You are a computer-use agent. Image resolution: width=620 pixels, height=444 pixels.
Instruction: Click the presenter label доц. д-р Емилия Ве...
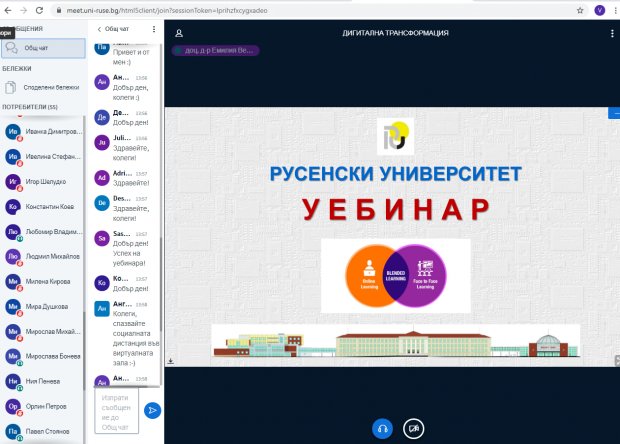pyautogui.click(x=215, y=51)
